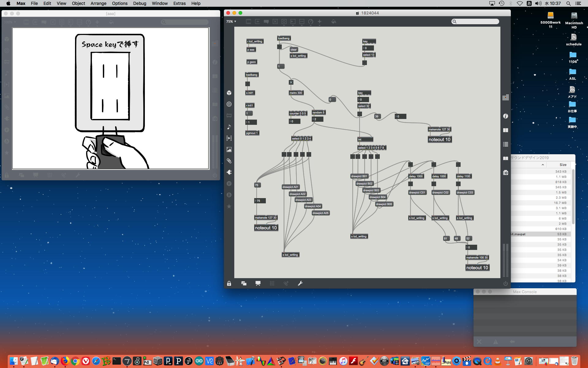Screen dimensions: 588x368
Task: Open the Audio files music note sidebar icon
Action: 229,127
